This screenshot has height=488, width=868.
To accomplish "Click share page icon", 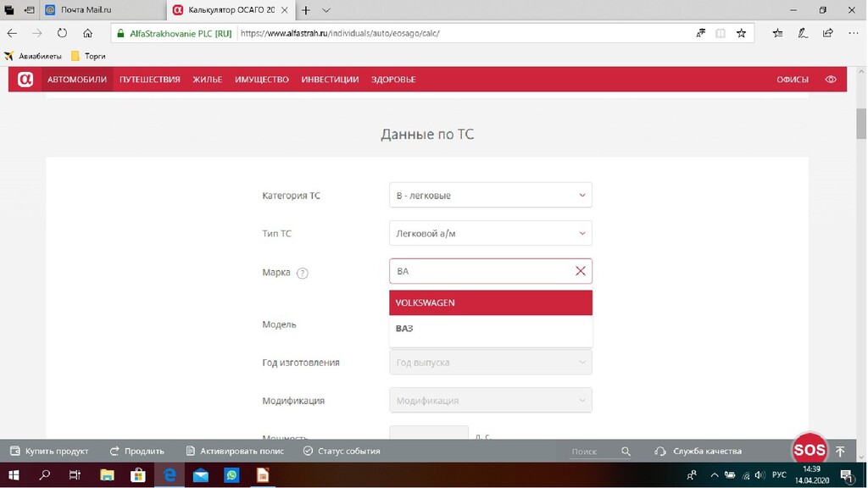I will point(827,33).
